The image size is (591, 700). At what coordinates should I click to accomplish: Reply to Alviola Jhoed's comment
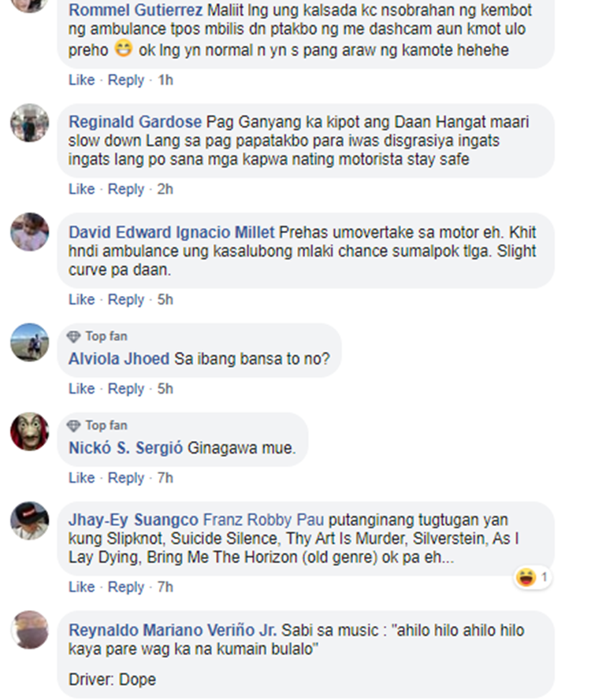pyautogui.click(x=126, y=389)
